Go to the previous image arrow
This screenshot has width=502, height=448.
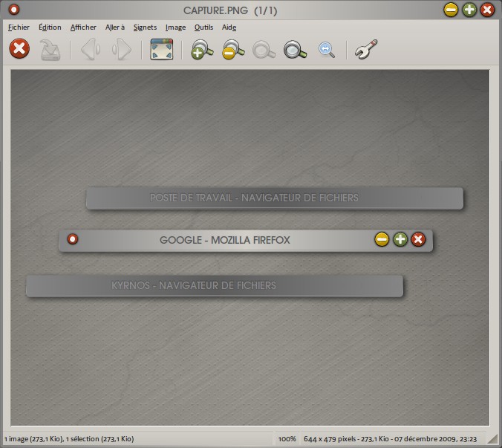(x=91, y=49)
